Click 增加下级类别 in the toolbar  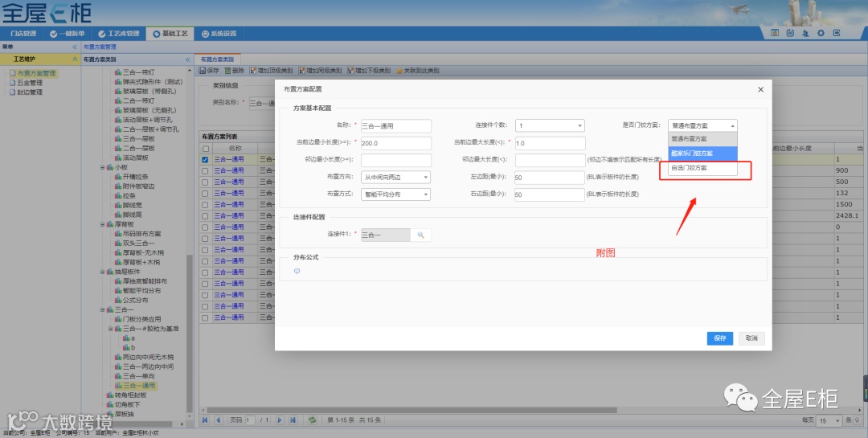(369, 71)
